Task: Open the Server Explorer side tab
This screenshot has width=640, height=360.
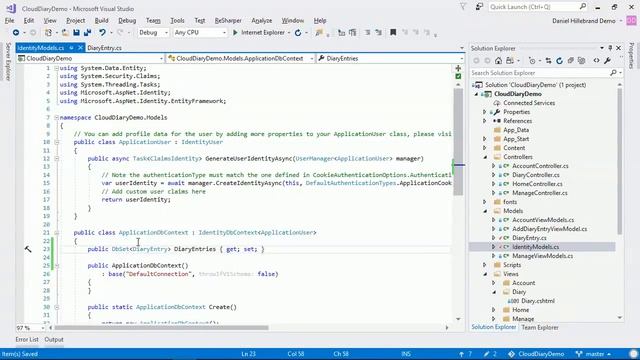Action: (x=8, y=62)
